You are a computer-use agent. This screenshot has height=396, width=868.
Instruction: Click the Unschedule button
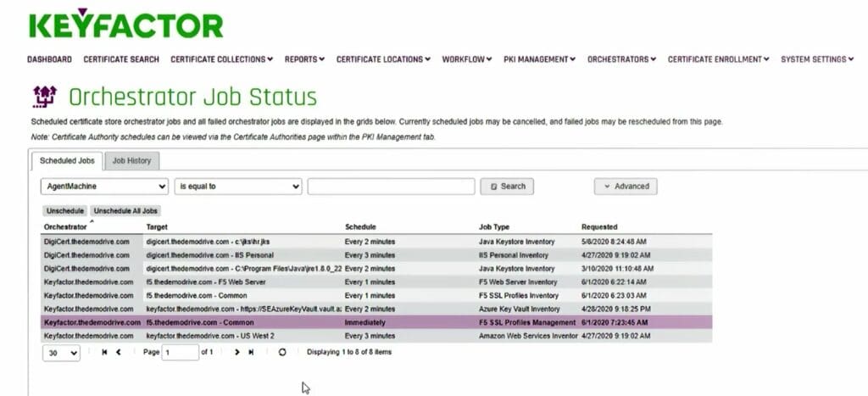pyautogui.click(x=64, y=211)
